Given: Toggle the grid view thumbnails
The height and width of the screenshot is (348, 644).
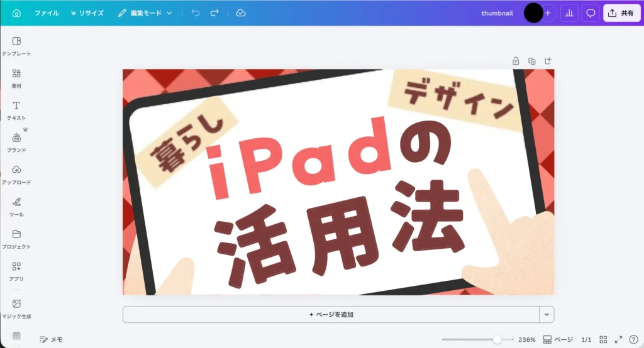Looking at the screenshot, I should [x=603, y=339].
